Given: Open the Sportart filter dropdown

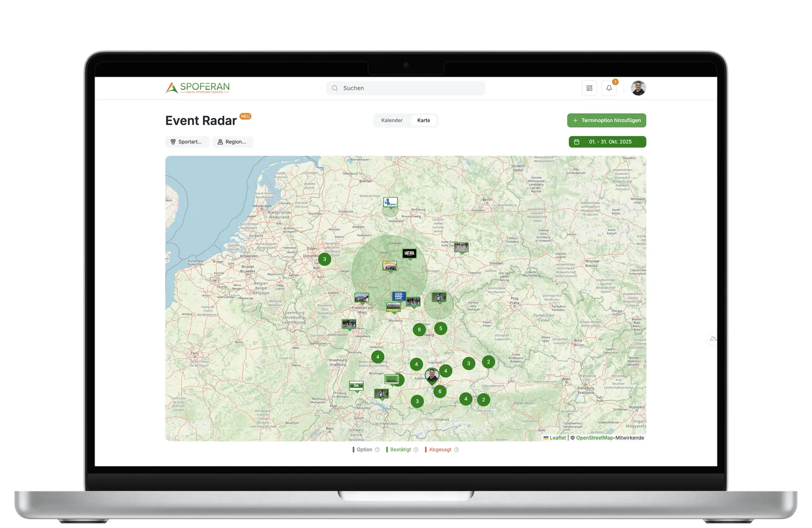Looking at the screenshot, I should coord(187,142).
